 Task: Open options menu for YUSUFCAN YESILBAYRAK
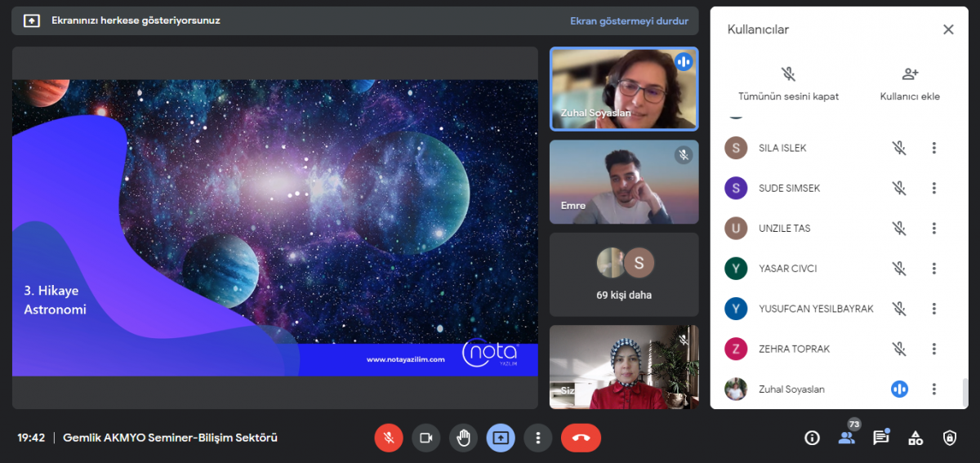pyautogui.click(x=934, y=309)
